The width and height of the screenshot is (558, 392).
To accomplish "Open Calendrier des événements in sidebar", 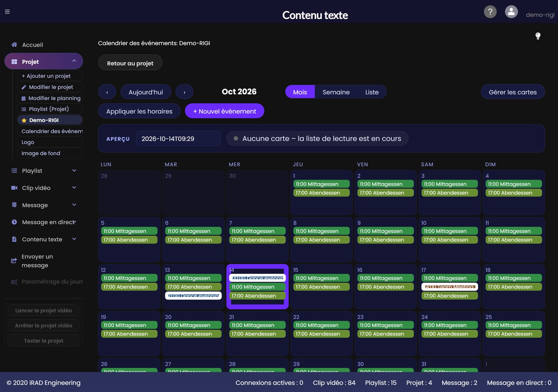I will pos(50,131).
